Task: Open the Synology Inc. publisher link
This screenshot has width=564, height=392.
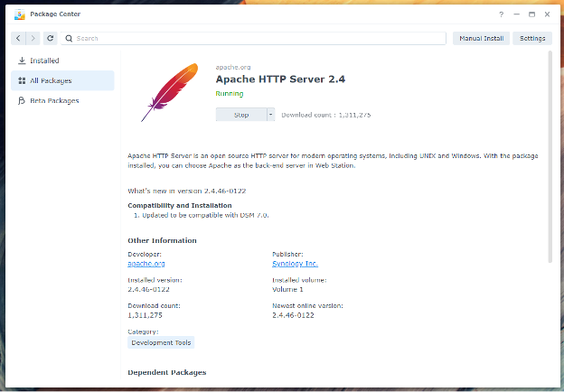Action: 295,264
